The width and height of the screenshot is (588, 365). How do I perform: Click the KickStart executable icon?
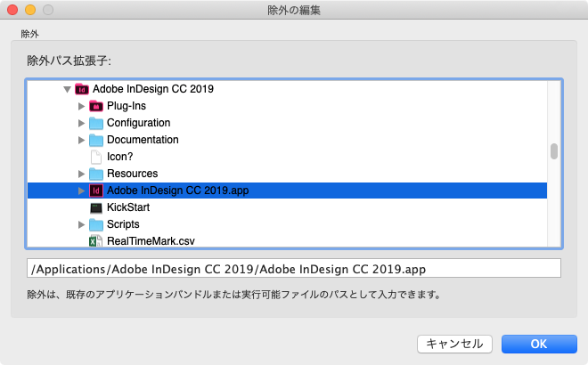coord(96,207)
